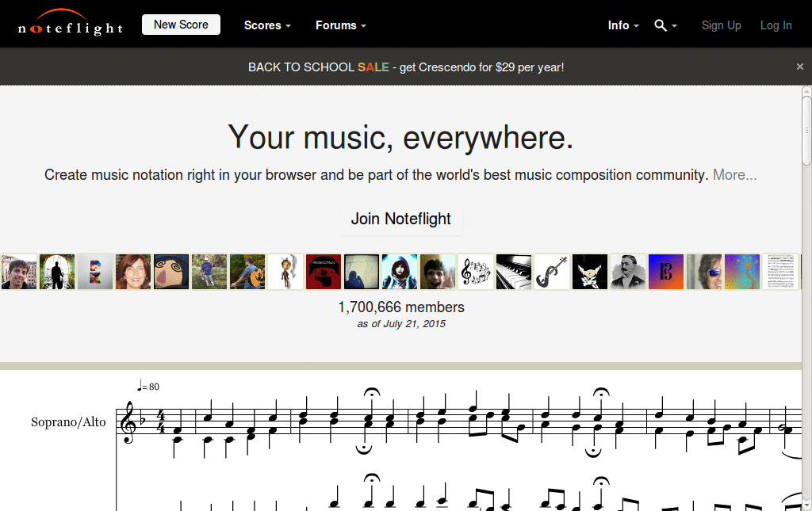Screen dimensions: 812x511
Task: Open the search magnifier dropdown
Action: (665, 25)
